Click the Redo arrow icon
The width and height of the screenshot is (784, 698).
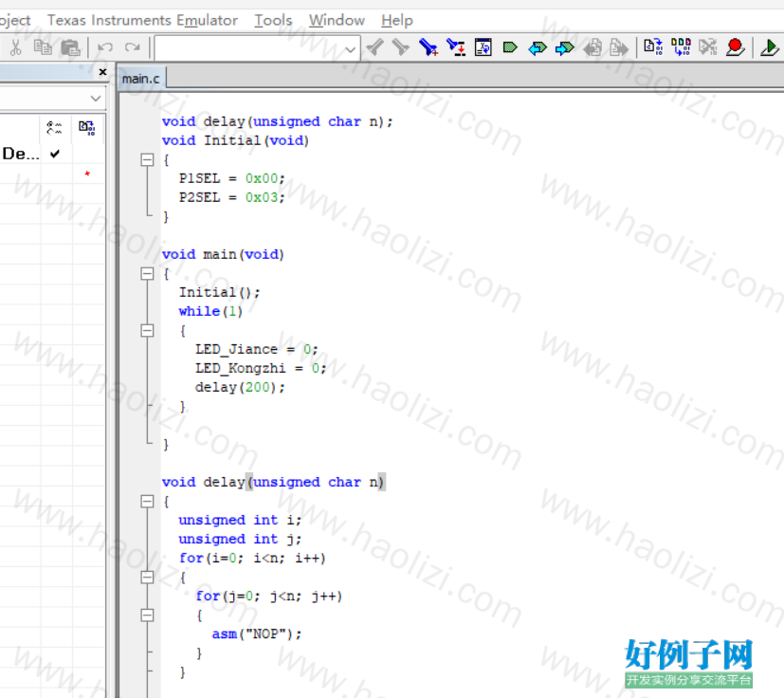pos(133,47)
